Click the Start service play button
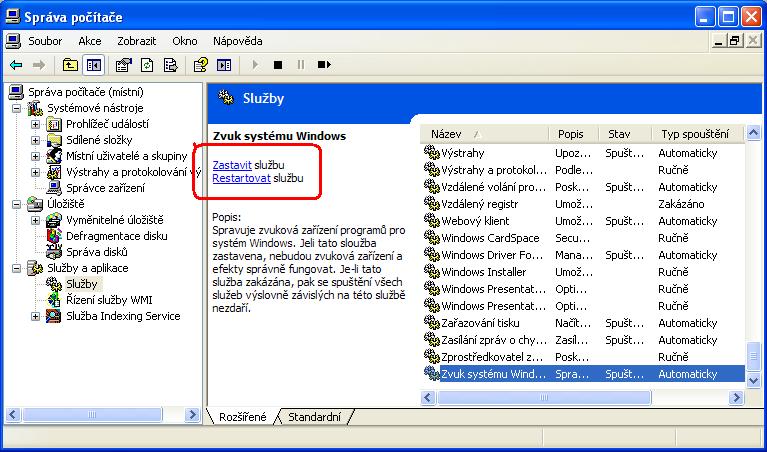This screenshot has width=767, height=452. (x=255, y=65)
